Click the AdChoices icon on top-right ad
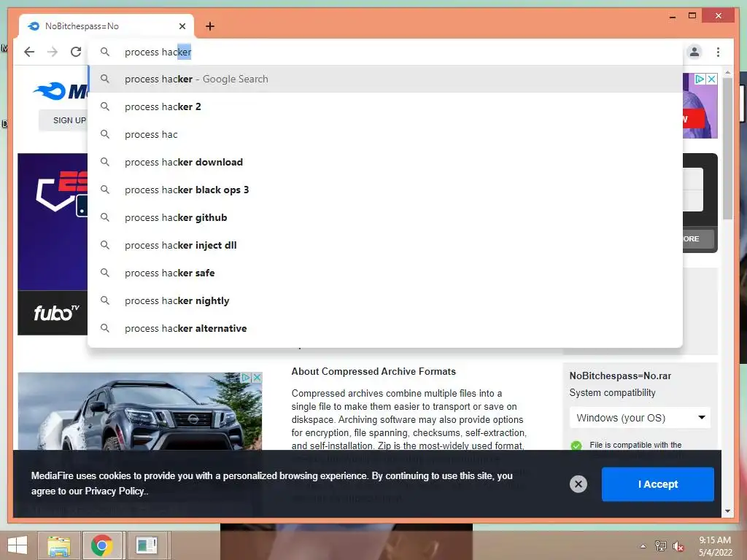 tap(700, 79)
